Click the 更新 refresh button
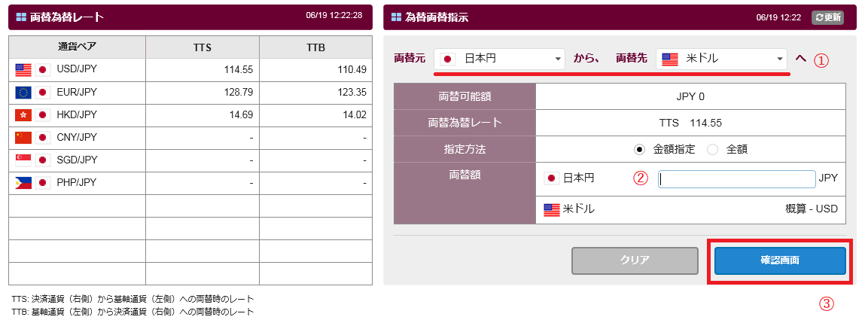868x323 pixels. click(827, 17)
